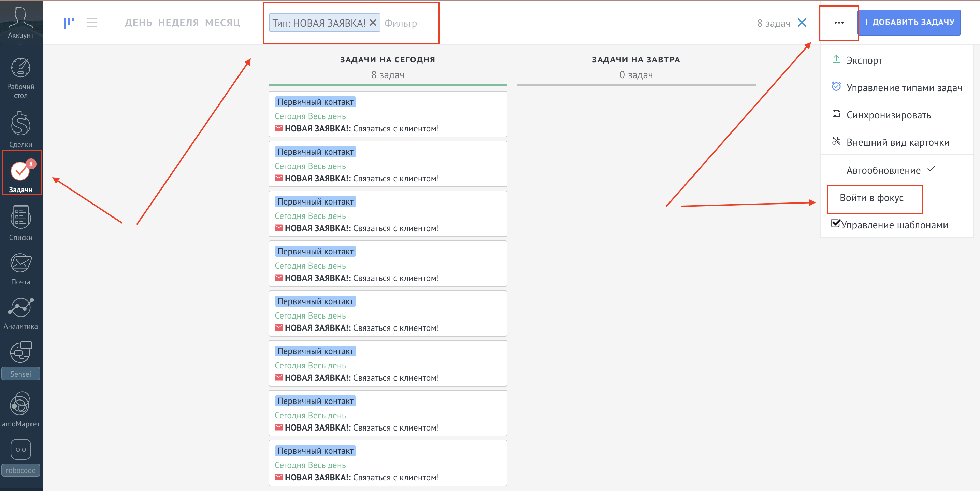This screenshot has height=491, width=980.
Task: Go to Сделки section
Action: pyautogui.click(x=20, y=129)
